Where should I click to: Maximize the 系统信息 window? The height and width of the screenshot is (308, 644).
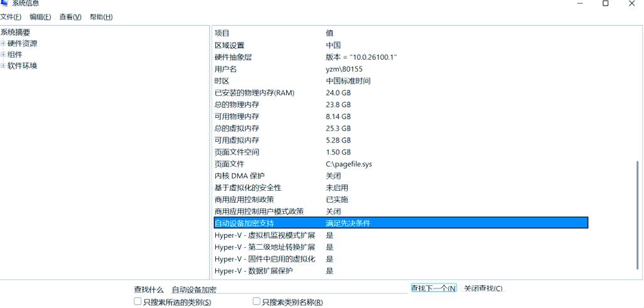click(605, 3)
